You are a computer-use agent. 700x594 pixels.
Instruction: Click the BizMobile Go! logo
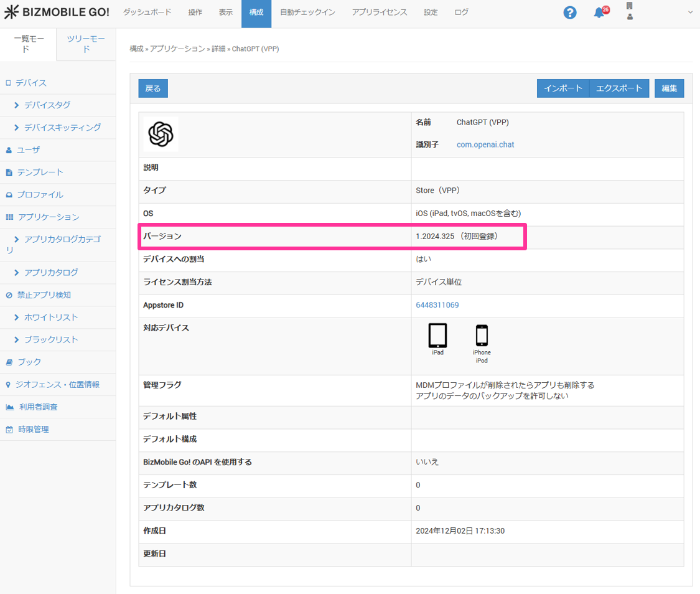click(57, 12)
